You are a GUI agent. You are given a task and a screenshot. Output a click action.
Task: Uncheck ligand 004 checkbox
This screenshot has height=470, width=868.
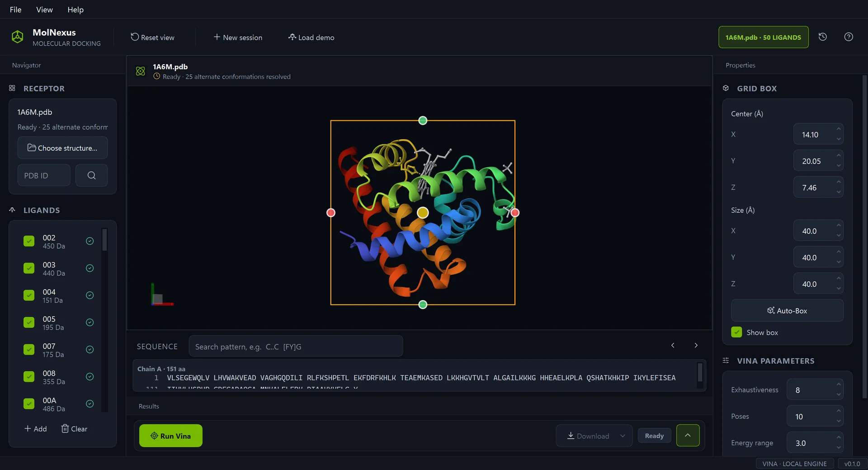point(29,296)
